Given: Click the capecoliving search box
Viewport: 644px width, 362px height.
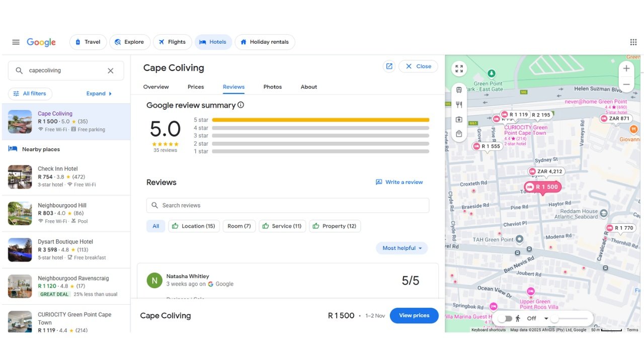Looking at the screenshot, I should (x=66, y=71).
